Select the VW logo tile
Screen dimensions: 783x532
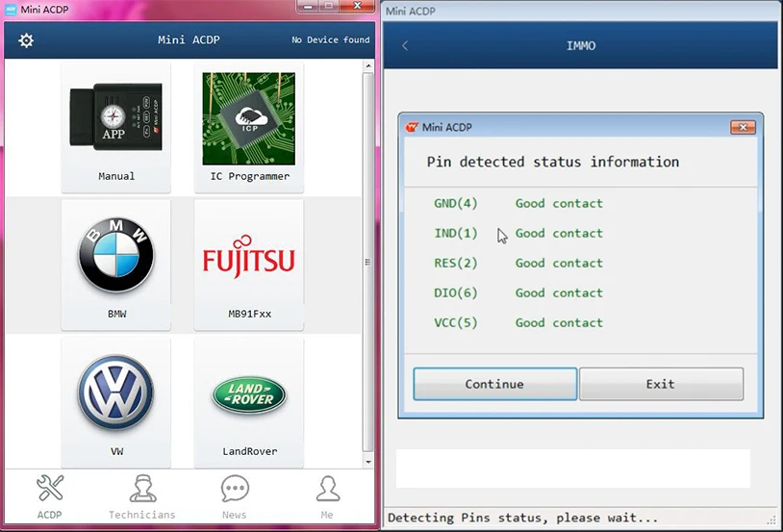[x=115, y=403]
